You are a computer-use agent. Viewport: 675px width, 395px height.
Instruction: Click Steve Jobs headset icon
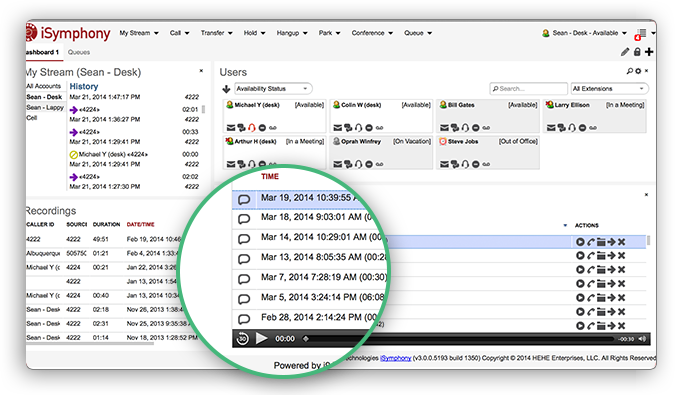click(465, 164)
